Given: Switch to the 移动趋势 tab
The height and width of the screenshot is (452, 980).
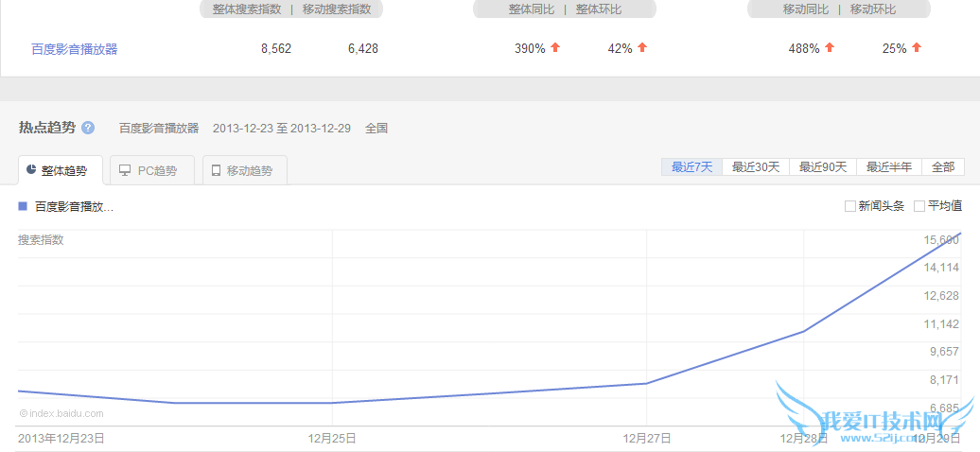Looking at the screenshot, I should click(x=245, y=170).
